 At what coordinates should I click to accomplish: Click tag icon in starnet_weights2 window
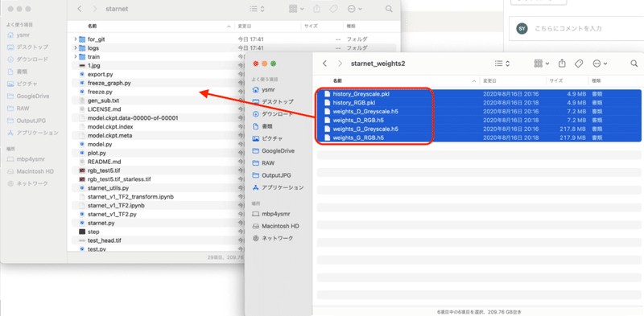(579, 64)
